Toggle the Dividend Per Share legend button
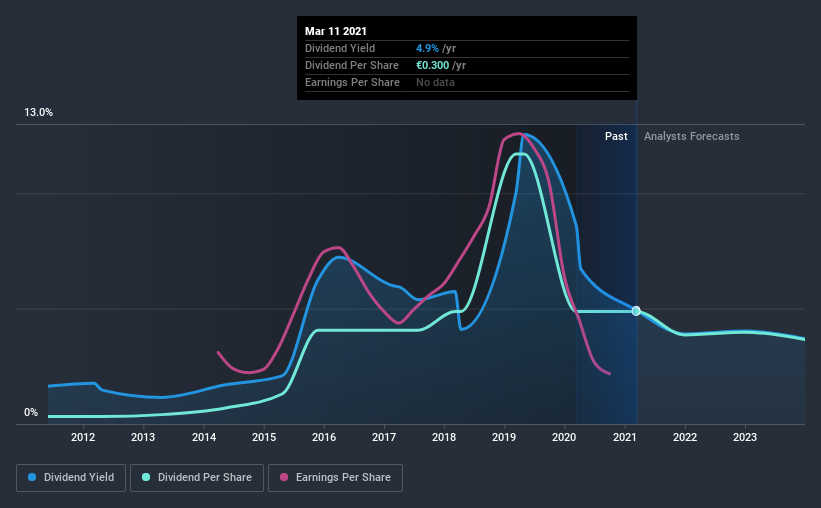Image resolution: width=821 pixels, height=508 pixels. click(x=197, y=478)
